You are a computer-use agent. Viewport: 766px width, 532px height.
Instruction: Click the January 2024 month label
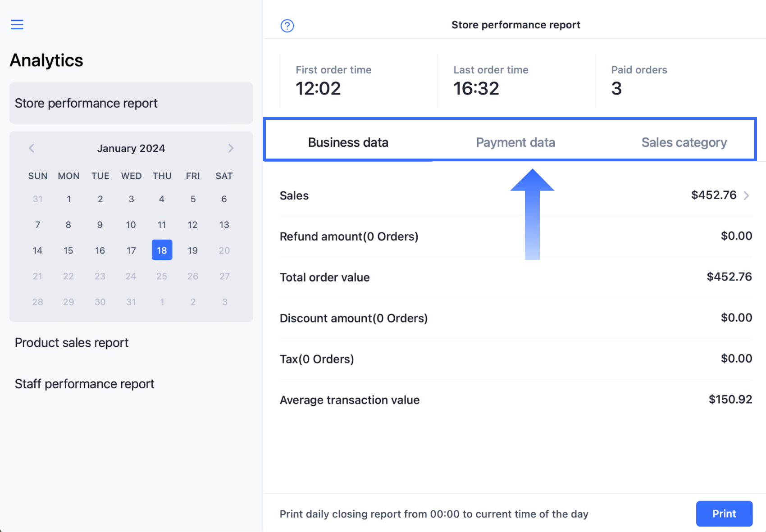[131, 148]
